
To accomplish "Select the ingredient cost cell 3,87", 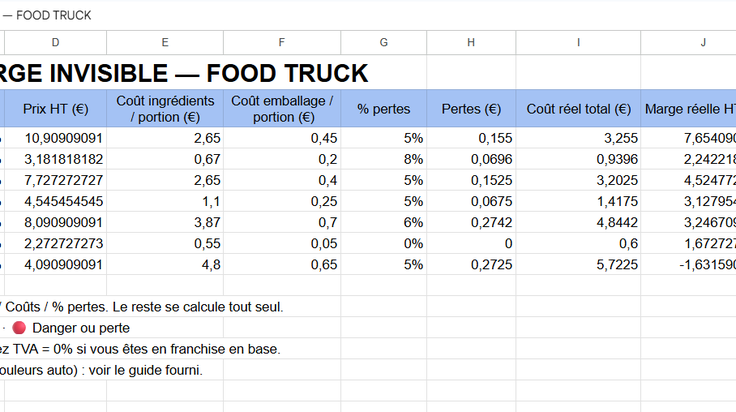I will [x=165, y=222].
